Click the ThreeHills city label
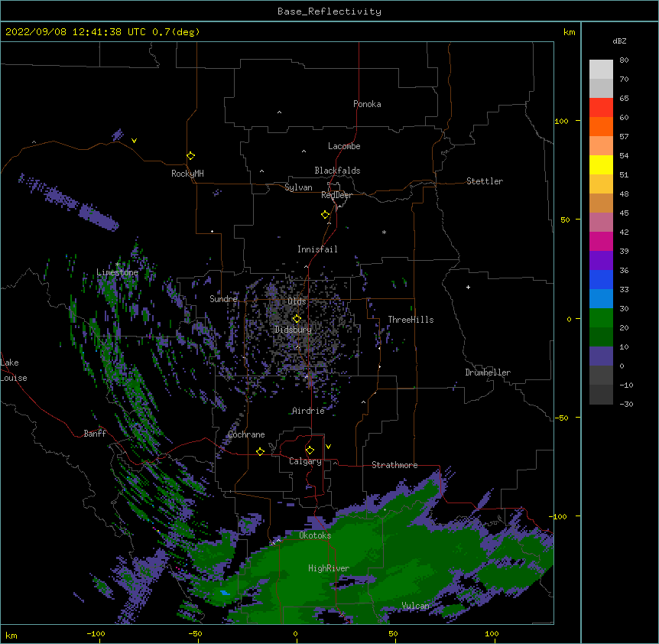659x644 pixels. (411, 320)
